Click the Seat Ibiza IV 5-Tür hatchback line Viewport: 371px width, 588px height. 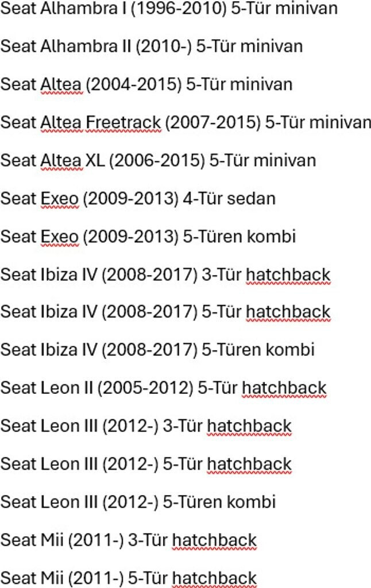tap(165, 312)
